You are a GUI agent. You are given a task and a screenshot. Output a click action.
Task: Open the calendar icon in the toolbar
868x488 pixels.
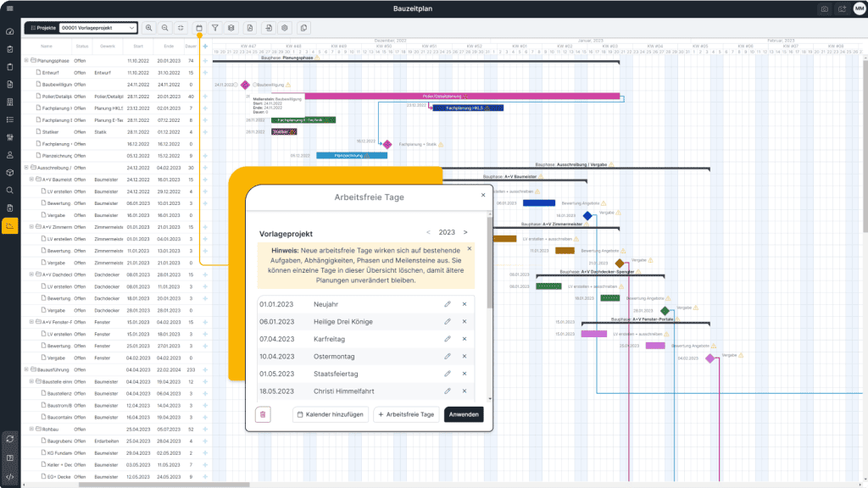pyautogui.click(x=199, y=28)
